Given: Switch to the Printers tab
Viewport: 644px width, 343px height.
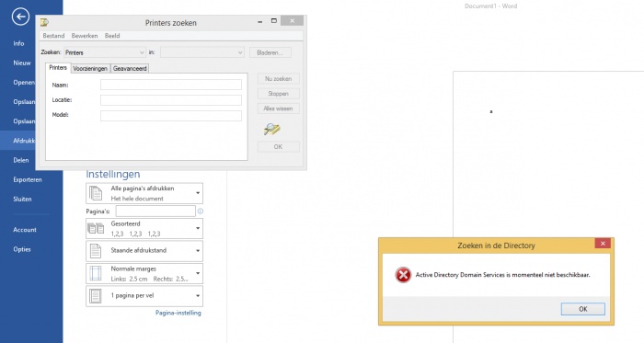Looking at the screenshot, I should 58,68.
